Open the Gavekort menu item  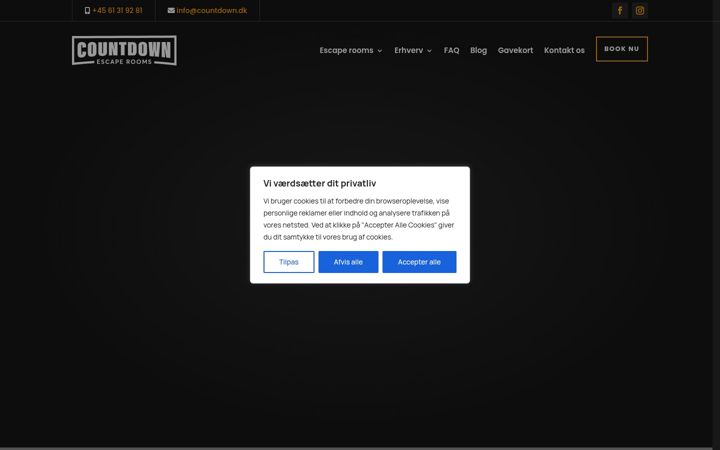point(515,51)
